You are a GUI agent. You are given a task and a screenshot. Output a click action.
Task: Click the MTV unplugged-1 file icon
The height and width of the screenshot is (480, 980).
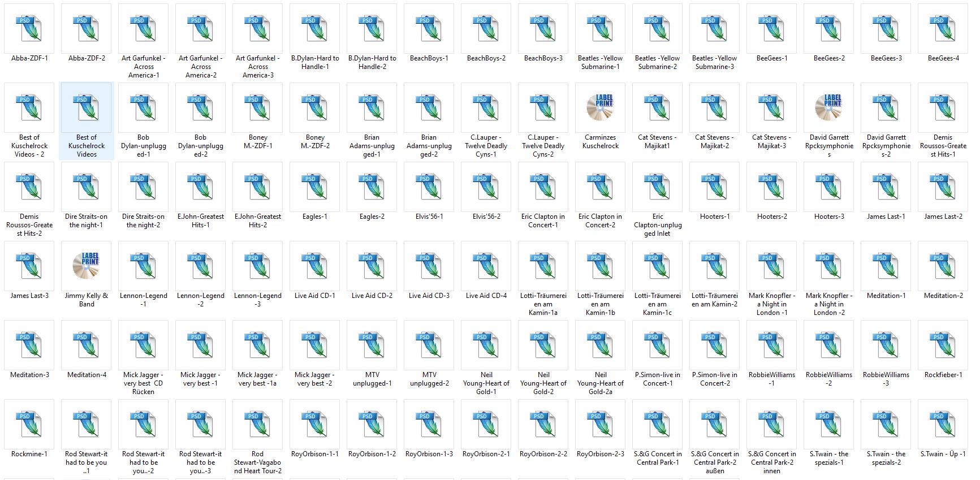372,345
